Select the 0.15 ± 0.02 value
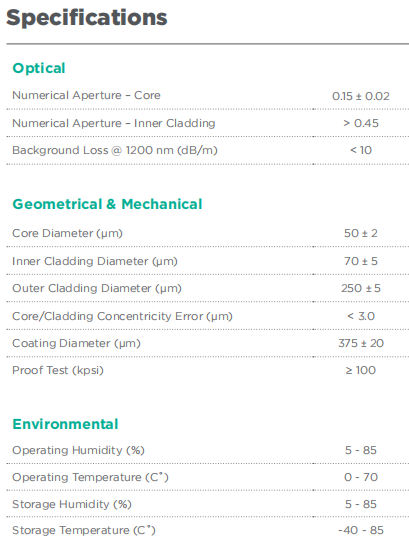Image resolution: width=409 pixels, height=544 pixels. pyautogui.click(x=361, y=96)
